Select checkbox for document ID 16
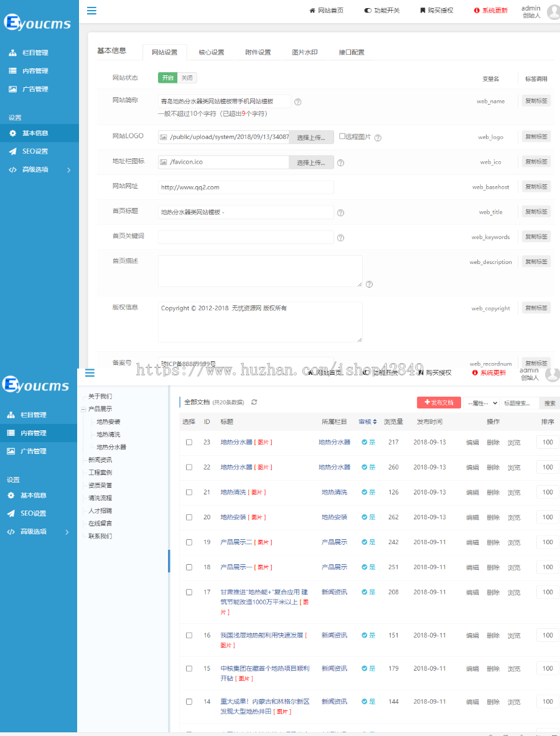 (189, 635)
